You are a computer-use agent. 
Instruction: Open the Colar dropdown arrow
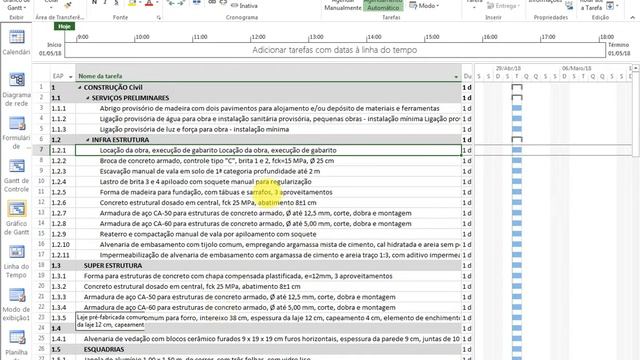click(x=51, y=7)
